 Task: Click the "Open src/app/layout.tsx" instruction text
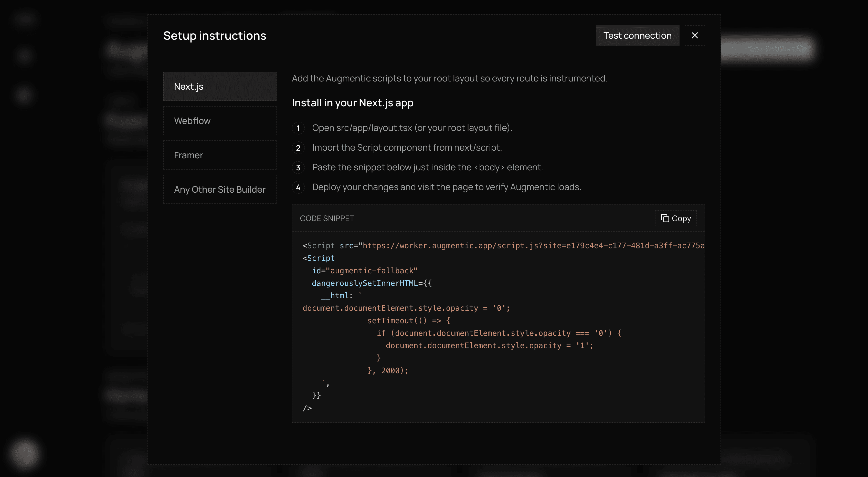[412, 128]
